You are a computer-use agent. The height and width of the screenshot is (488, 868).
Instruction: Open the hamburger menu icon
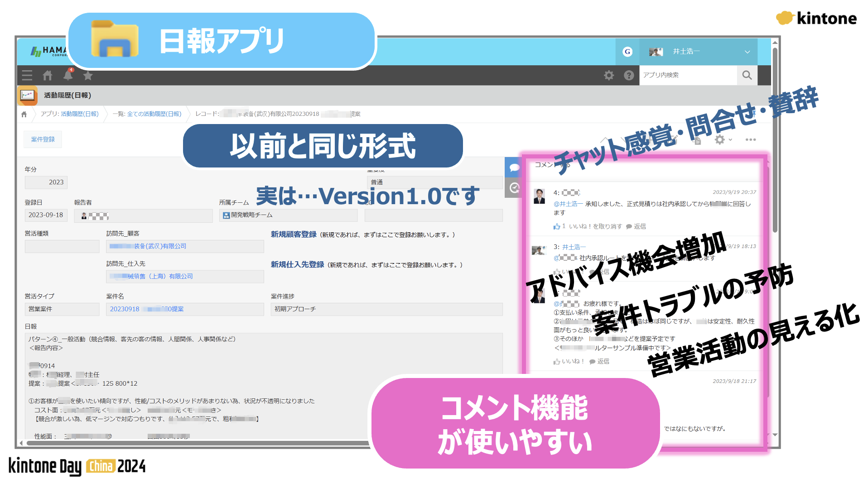tap(27, 75)
